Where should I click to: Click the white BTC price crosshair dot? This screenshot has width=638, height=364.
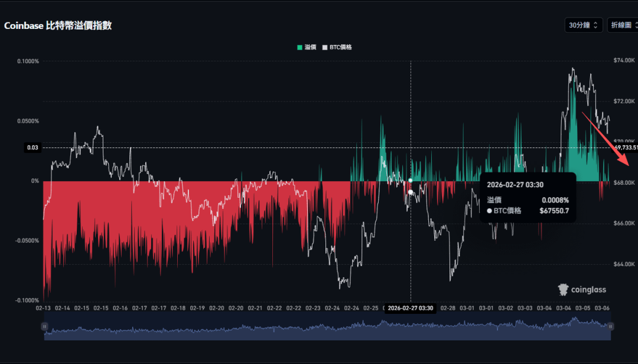(410, 192)
